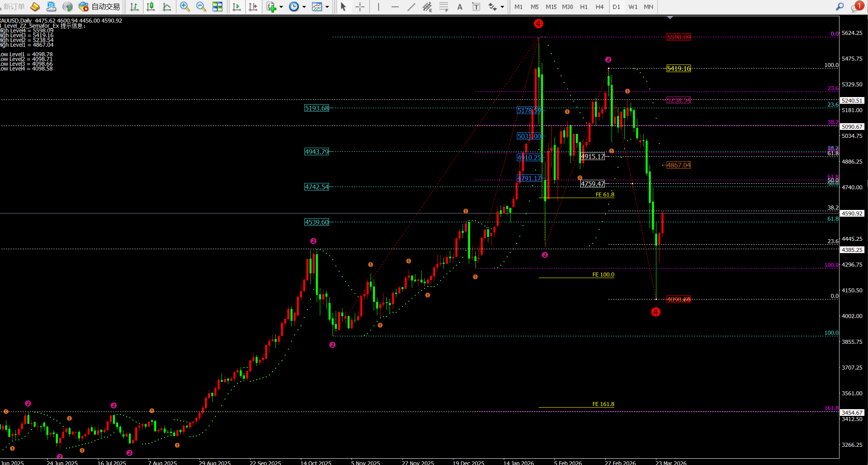Image resolution: width=868 pixels, height=465 pixels.
Task: Select the trendline drawing tool
Action: tap(411, 7)
